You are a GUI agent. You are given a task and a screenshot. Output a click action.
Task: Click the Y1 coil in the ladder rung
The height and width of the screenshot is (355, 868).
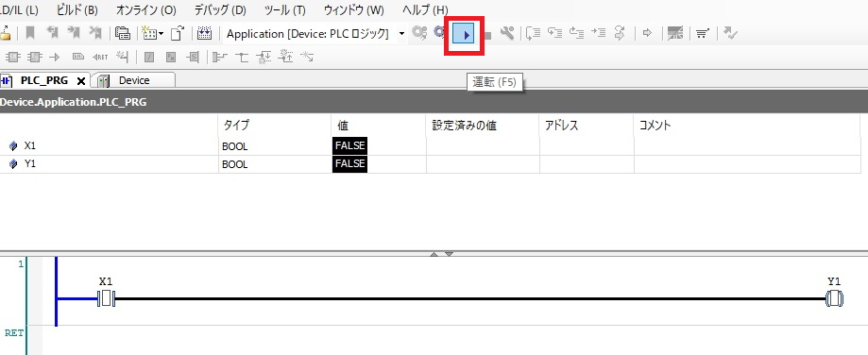[x=834, y=299]
